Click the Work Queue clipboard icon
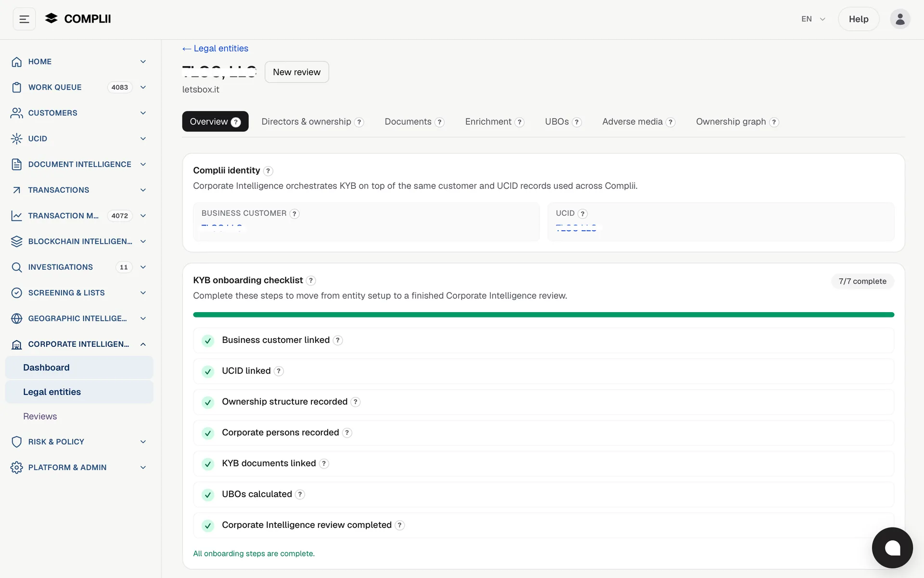 (17, 87)
